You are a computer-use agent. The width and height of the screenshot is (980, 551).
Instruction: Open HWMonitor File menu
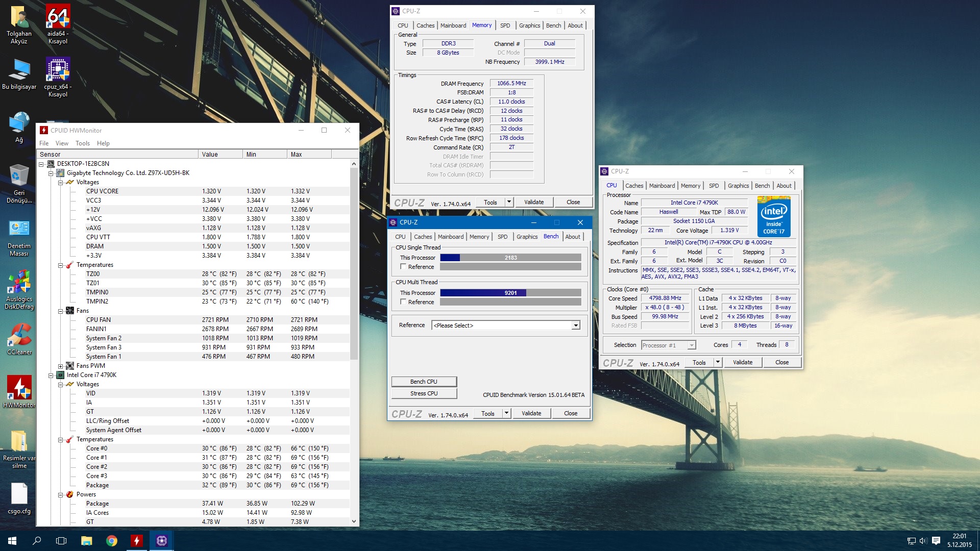(x=44, y=143)
